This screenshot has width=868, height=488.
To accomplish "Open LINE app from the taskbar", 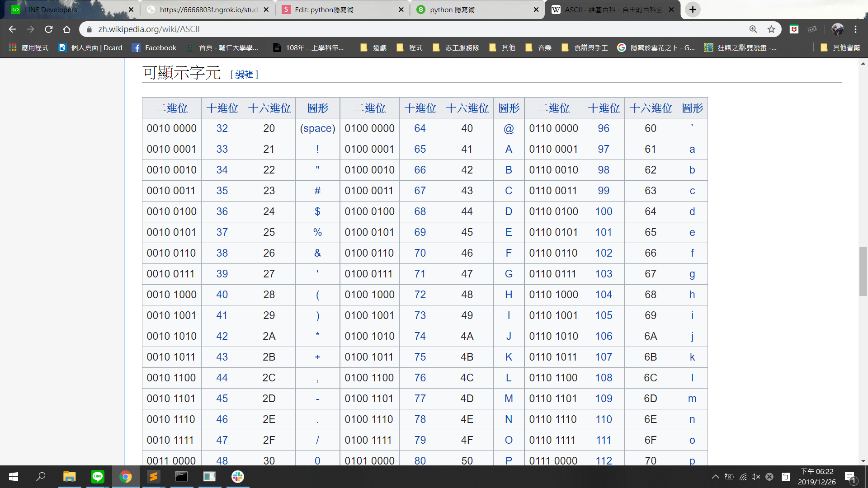I will [97, 477].
